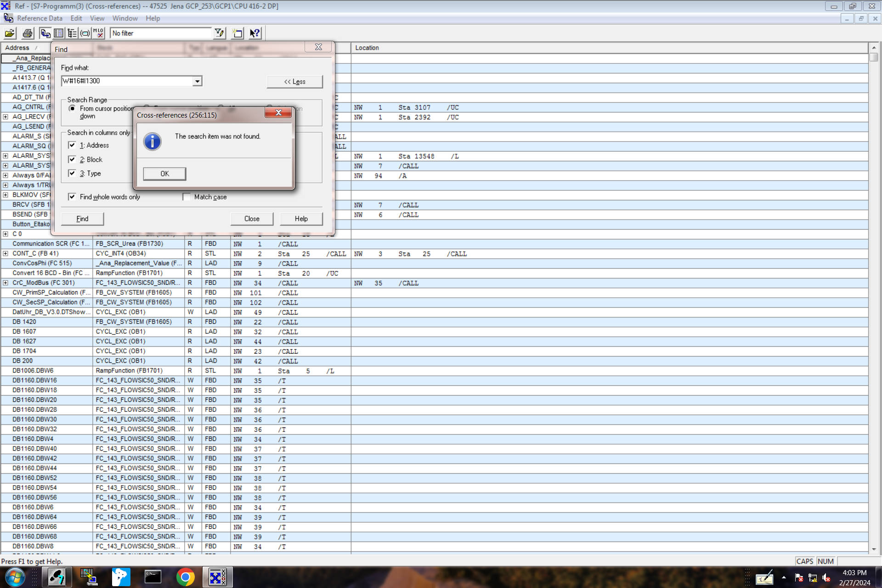Uncheck the Address column checkbox
The image size is (882, 588).
pos(72,145)
